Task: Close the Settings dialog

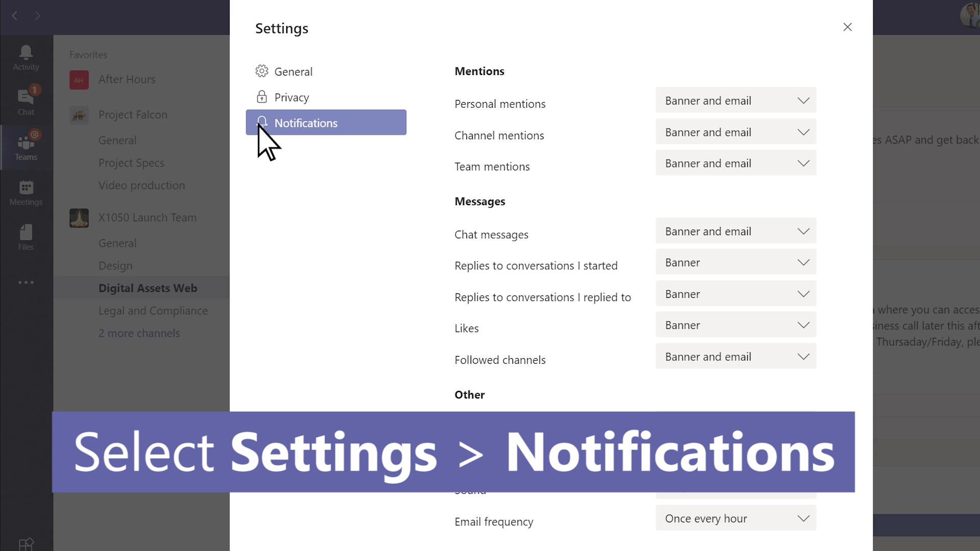Action: (x=847, y=27)
